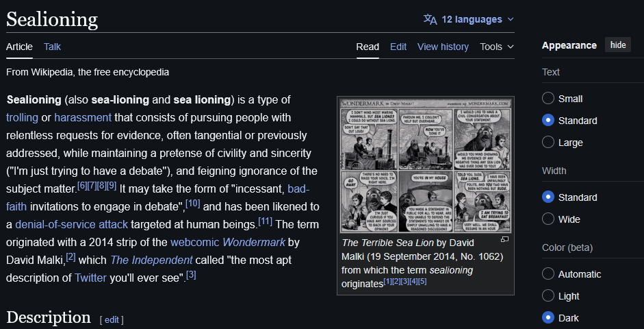This screenshot has height=329, width=644.
Task: Open the Talk tab
Action: point(52,47)
